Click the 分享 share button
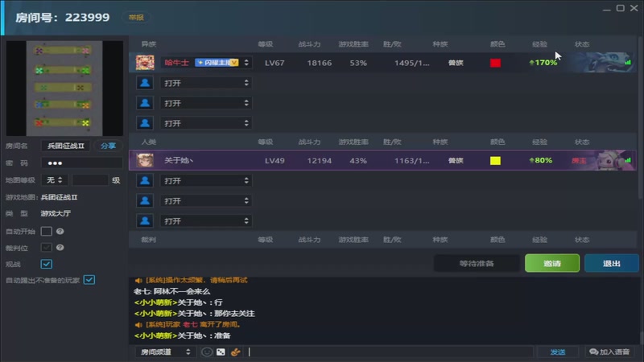This screenshot has height=362, width=644. click(x=108, y=146)
